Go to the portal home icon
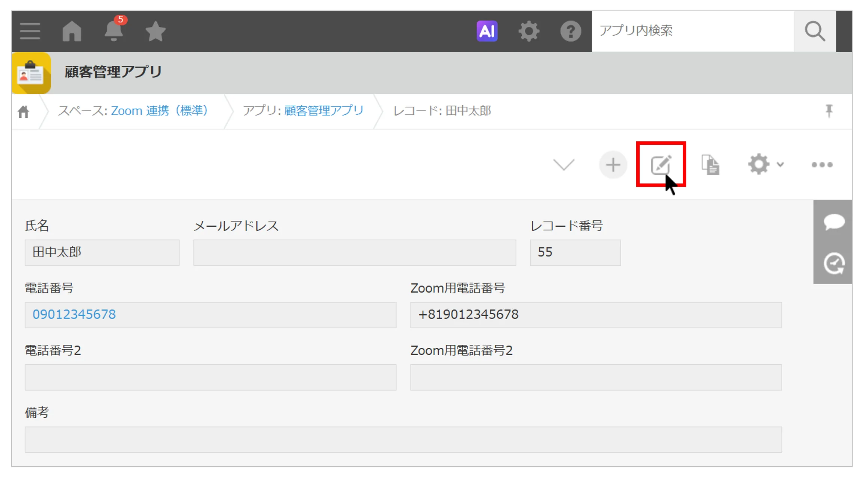 click(x=72, y=31)
